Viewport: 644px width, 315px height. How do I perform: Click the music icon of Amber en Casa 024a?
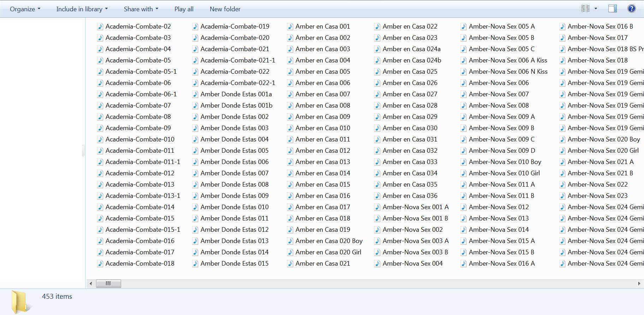click(377, 49)
